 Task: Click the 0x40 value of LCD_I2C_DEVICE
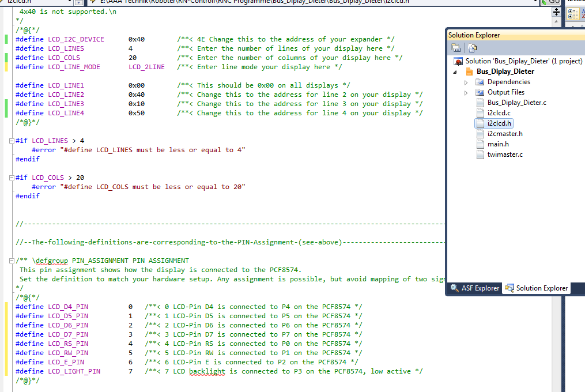point(137,39)
